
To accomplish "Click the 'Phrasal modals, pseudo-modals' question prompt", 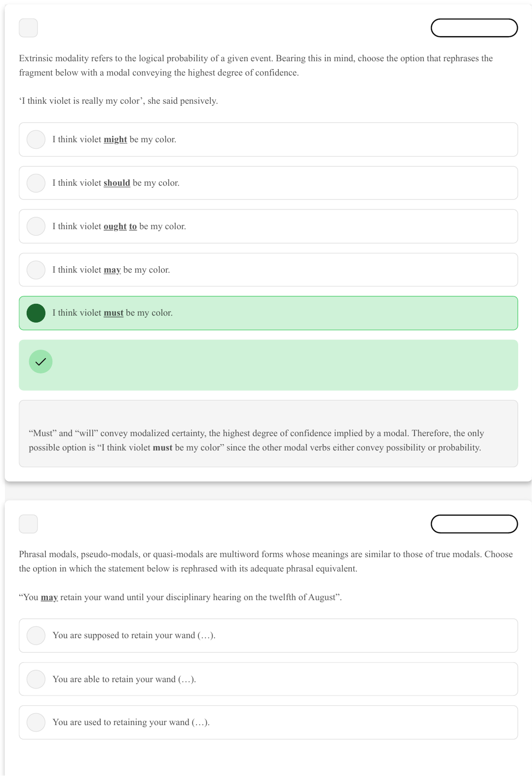I will click(266, 562).
